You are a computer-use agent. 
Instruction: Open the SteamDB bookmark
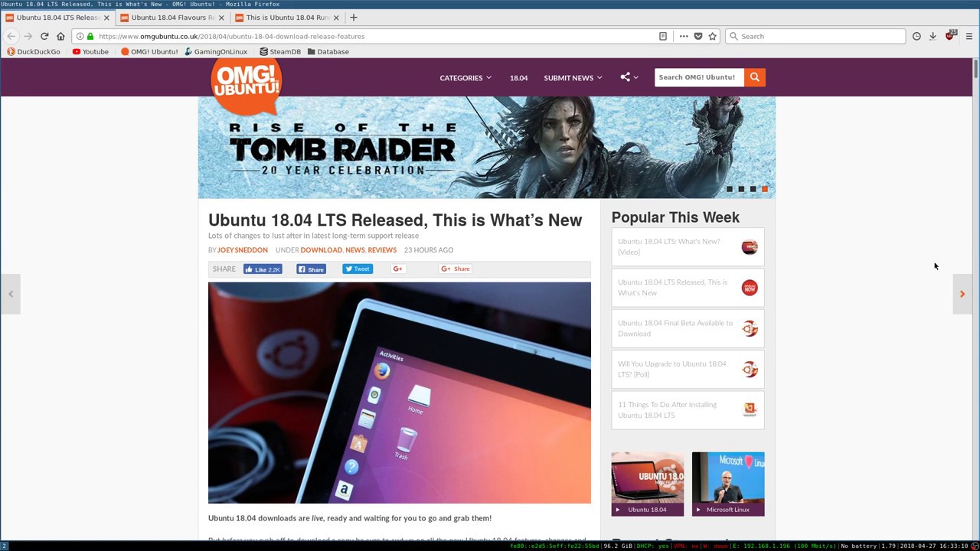(x=280, y=51)
